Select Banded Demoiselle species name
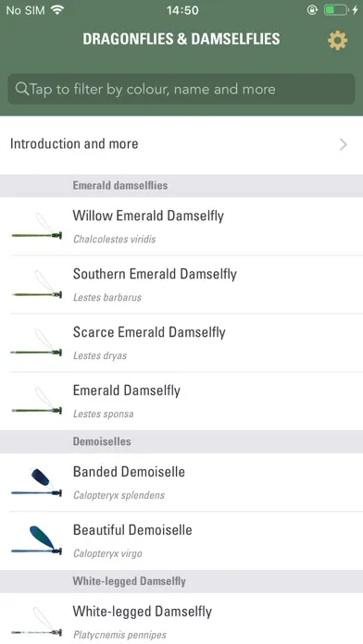 tap(129, 472)
